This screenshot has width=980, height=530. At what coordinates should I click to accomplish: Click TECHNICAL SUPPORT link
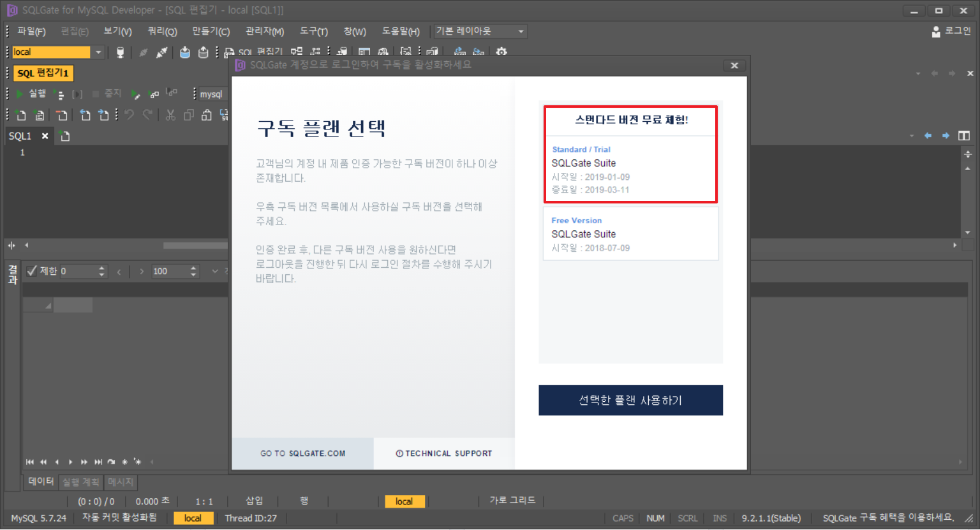click(444, 453)
